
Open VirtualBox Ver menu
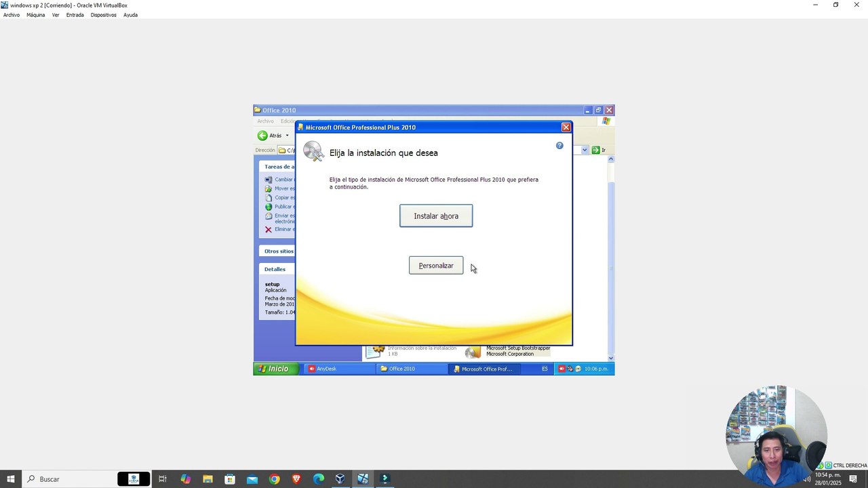pyautogui.click(x=56, y=15)
